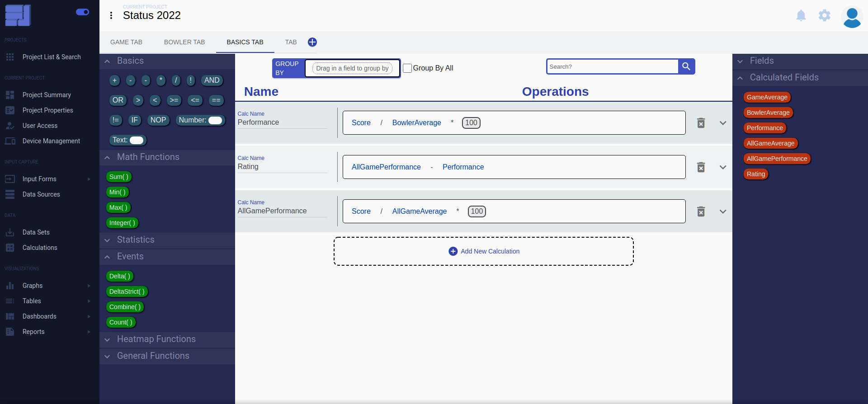Click the greater-than operator chip
This screenshot has height=404, width=868.
(138, 100)
